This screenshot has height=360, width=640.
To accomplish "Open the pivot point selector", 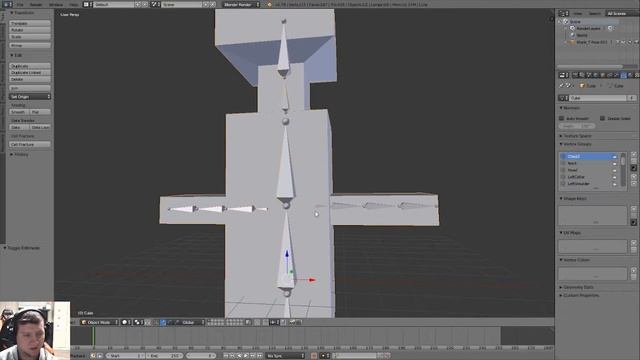I will pos(139,322).
